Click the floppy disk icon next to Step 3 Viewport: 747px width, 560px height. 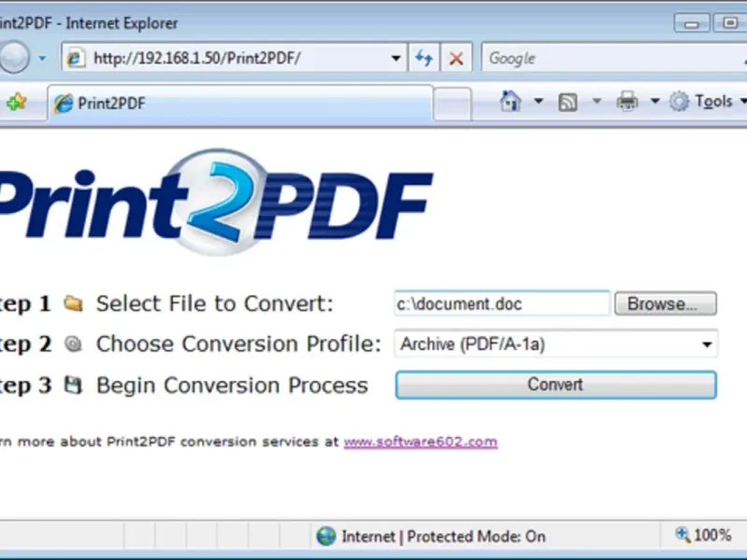coord(74,385)
